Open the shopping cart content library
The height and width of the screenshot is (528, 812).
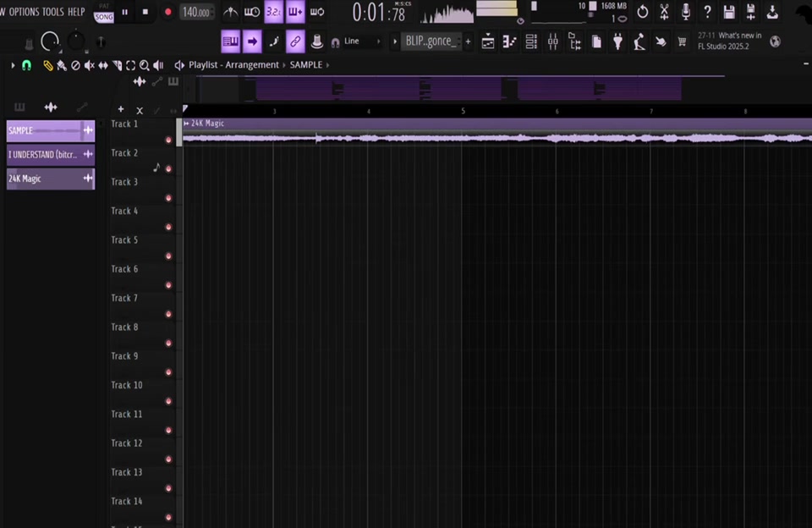pyautogui.click(x=682, y=42)
